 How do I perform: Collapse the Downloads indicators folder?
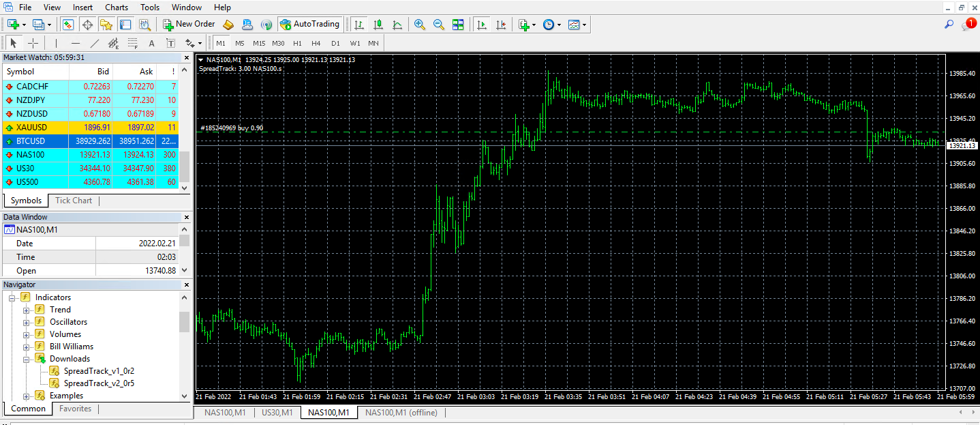pyautogui.click(x=26, y=358)
